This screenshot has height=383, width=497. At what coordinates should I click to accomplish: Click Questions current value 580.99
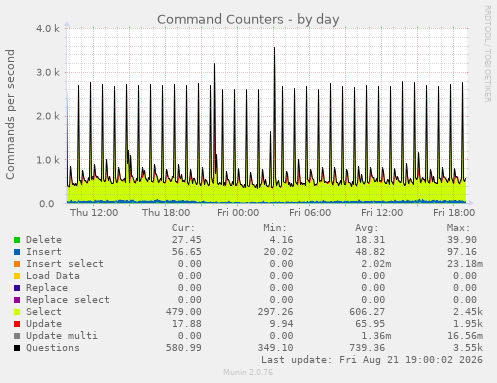pos(184,348)
